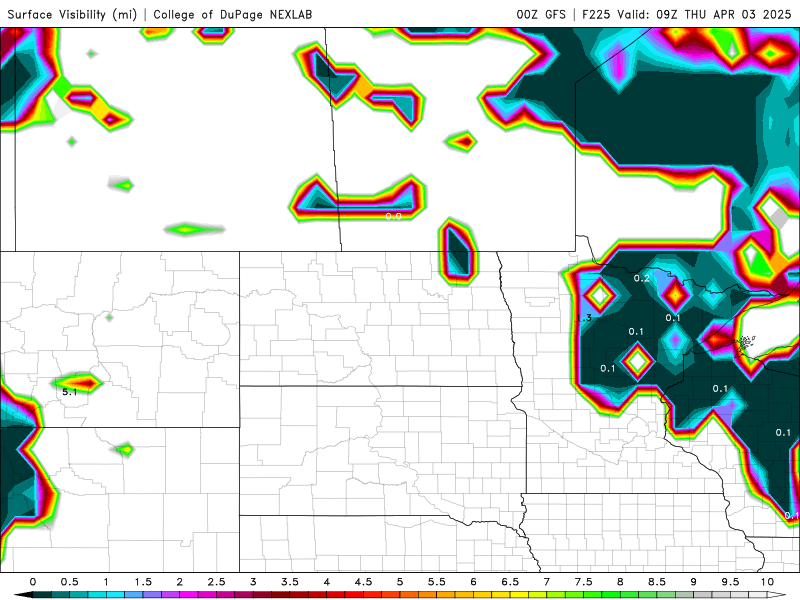This screenshot has height=600, width=800.
Task: Click the "6" label on the color scale
Action: tap(473, 582)
